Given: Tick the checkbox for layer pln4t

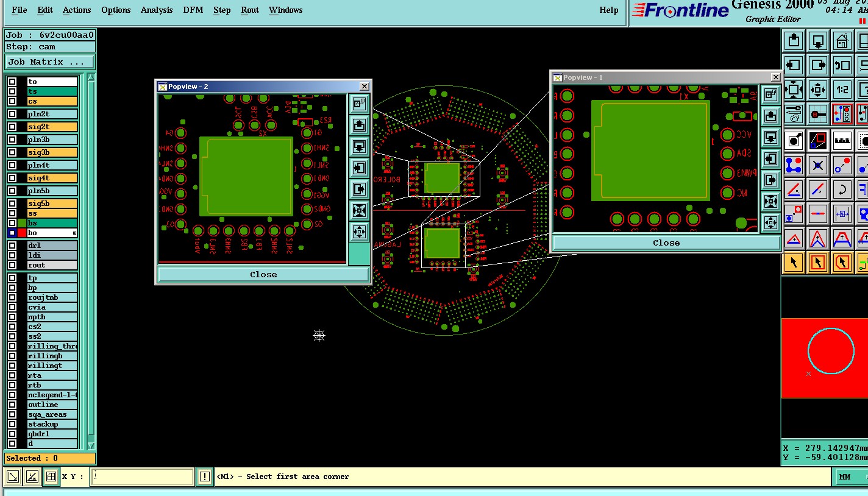Looking at the screenshot, I should pos(12,165).
